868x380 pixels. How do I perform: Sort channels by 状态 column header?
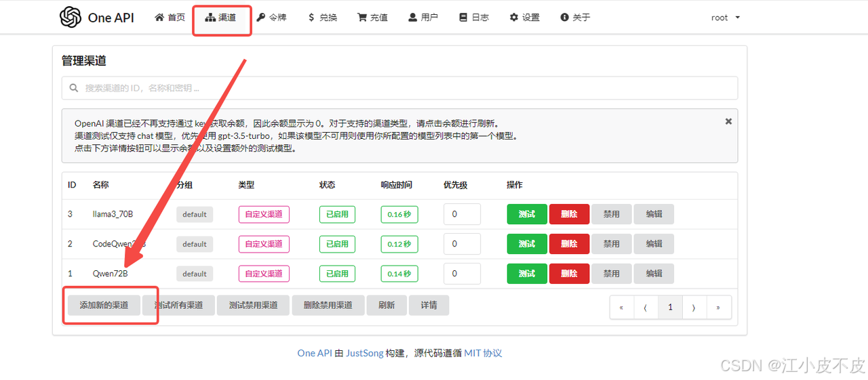(x=328, y=185)
